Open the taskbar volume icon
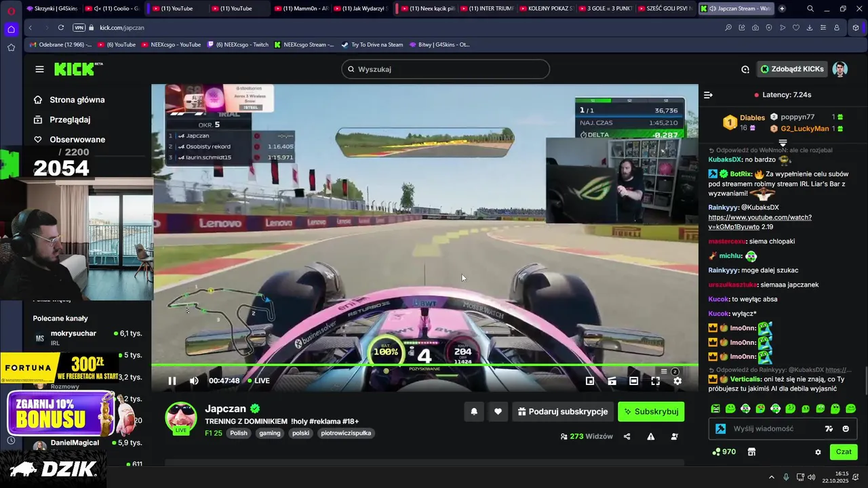This screenshot has width=868, height=488. pyautogui.click(x=812, y=477)
